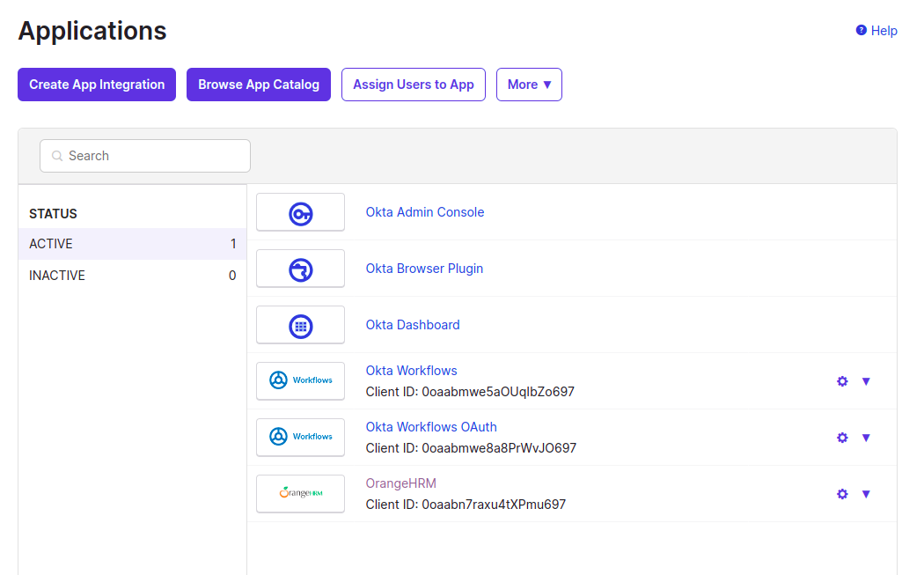Click the Applications page title
The image size is (924, 575).
92,31
